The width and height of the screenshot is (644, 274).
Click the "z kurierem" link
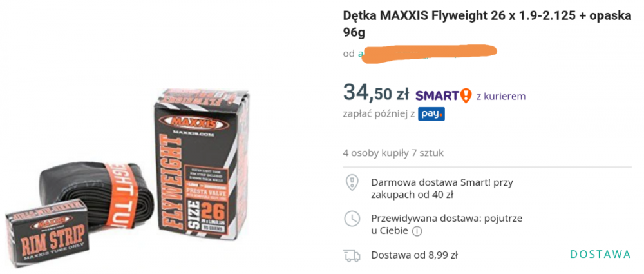pos(500,96)
